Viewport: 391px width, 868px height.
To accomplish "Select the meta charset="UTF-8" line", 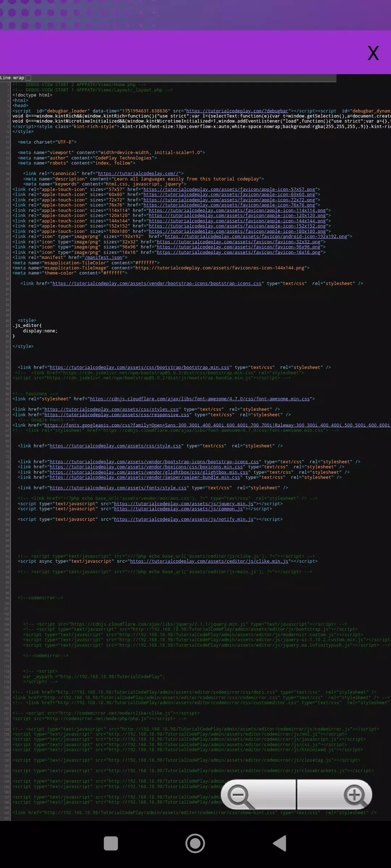I will tap(47, 142).
